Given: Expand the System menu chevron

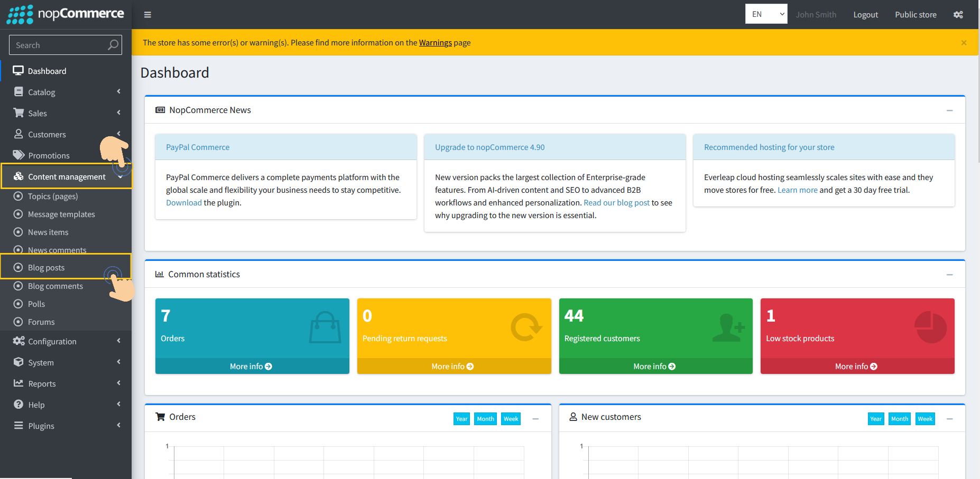Looking at the screenshot, I should tap(118, 362).
